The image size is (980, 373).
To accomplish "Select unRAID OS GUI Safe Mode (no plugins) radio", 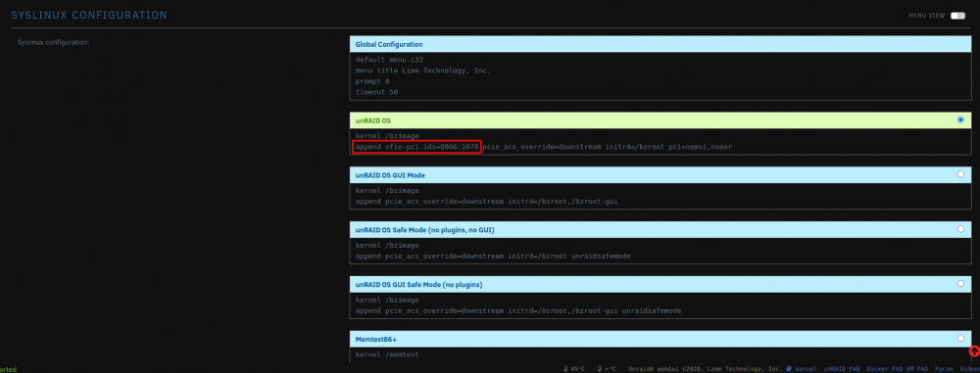I will point(960,284).
